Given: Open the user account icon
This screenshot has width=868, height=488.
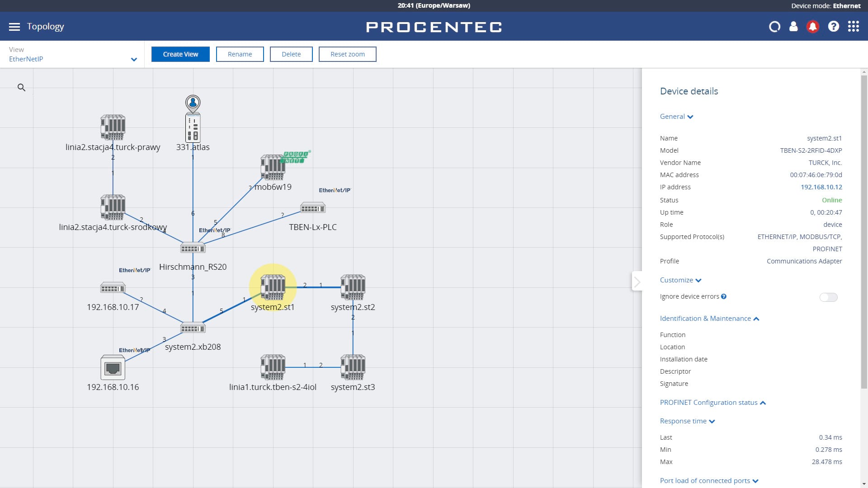Looking at the screenshot, I should (793, 27).
